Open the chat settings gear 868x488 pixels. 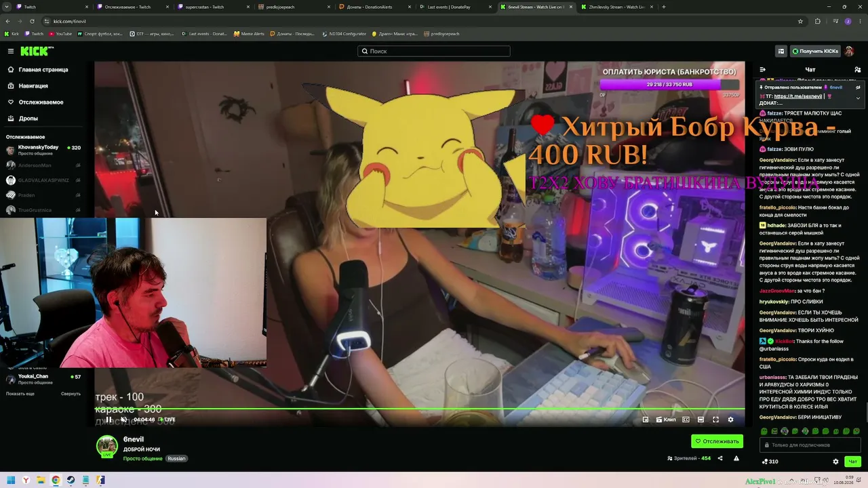coord(835,462)
